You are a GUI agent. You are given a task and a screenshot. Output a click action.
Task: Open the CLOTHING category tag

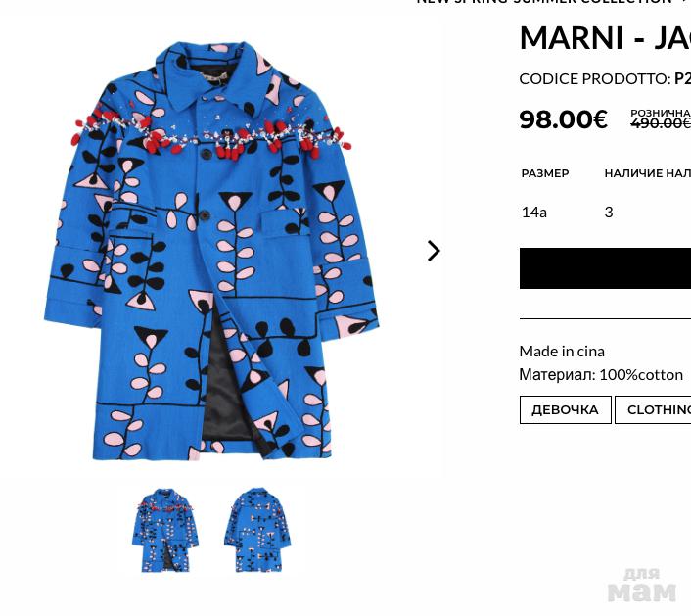tap(653, 410)
